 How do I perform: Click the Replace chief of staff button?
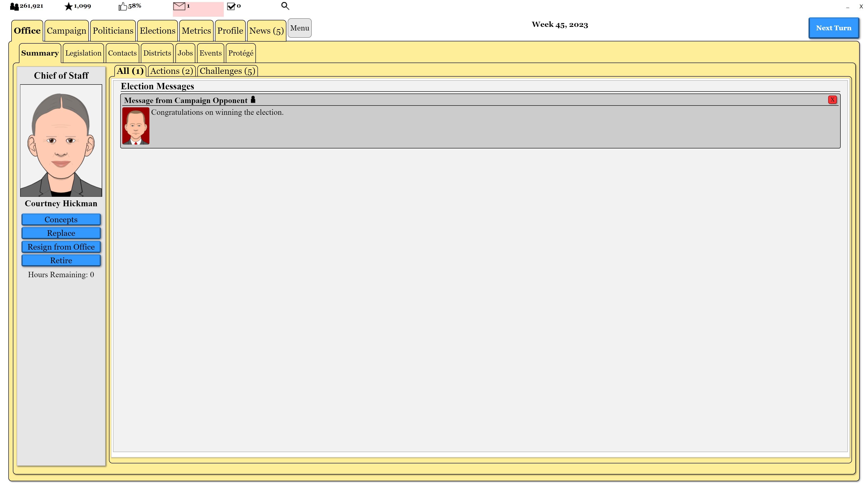click(x=61, y=233)
